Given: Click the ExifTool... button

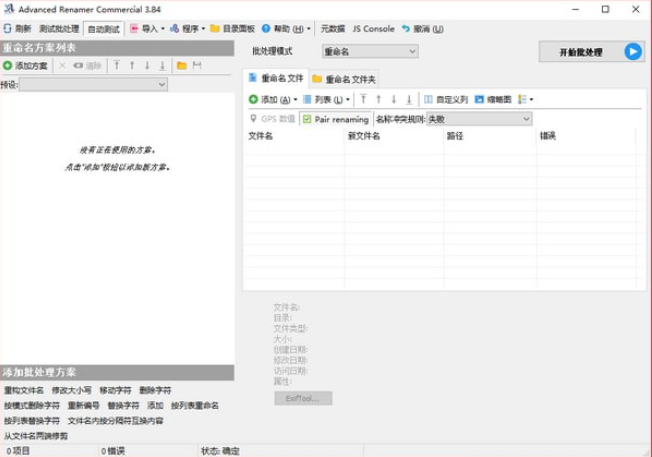Looking at the screenshot, I should (x=303, y=398).
